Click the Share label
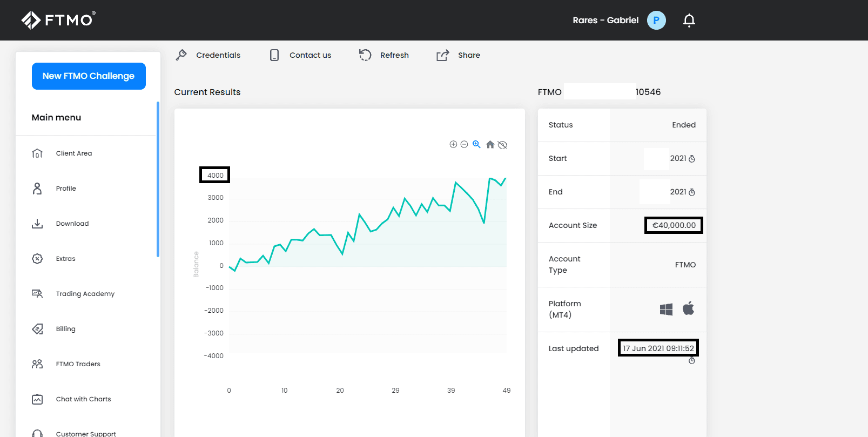The width and height of the screenshot is (868, 437). coord(469,55)
